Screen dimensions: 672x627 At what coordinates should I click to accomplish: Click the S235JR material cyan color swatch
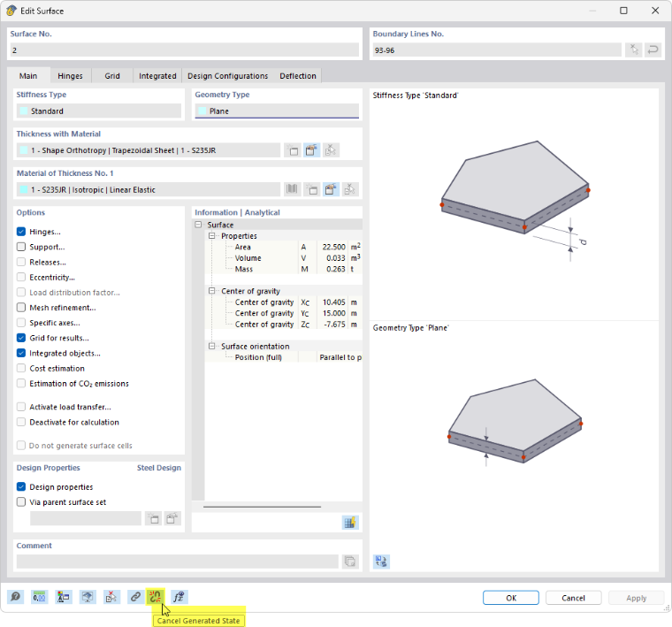[x=25, y=189]
